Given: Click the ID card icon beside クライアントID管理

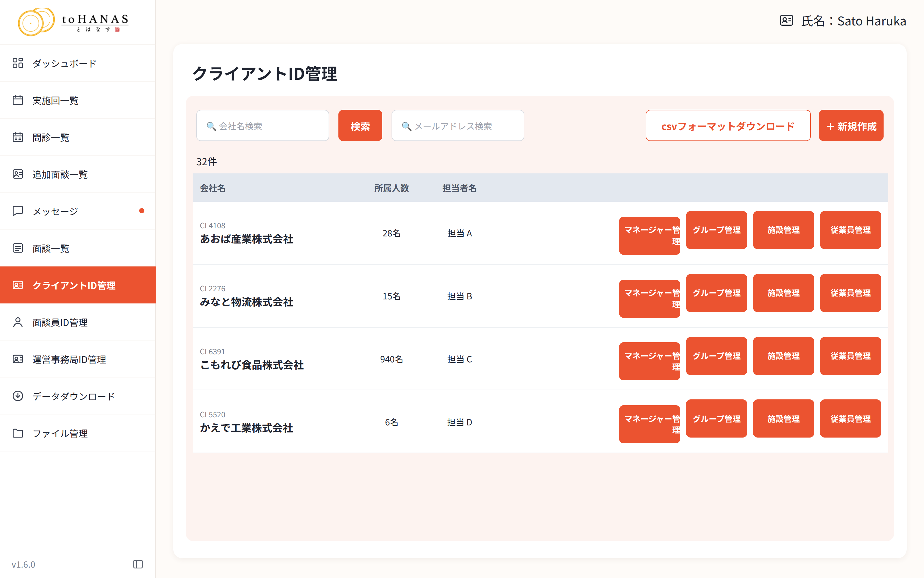Looking at the screenshot, I should click(18, 285).
